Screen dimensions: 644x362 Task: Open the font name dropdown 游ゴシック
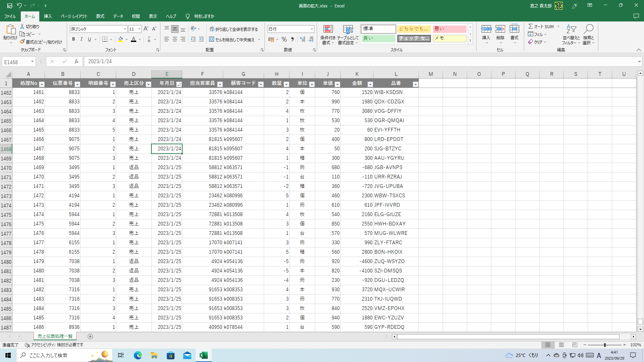(x=125, y=29)
